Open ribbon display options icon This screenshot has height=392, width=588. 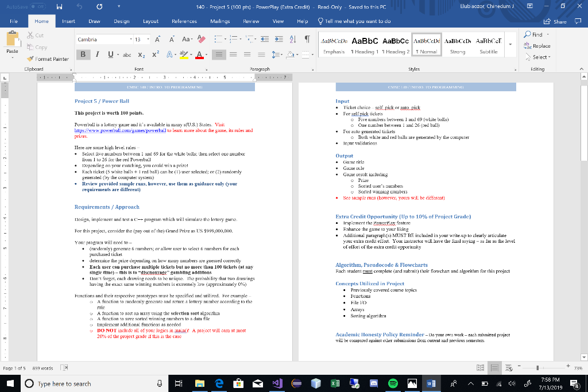point(530,6)
